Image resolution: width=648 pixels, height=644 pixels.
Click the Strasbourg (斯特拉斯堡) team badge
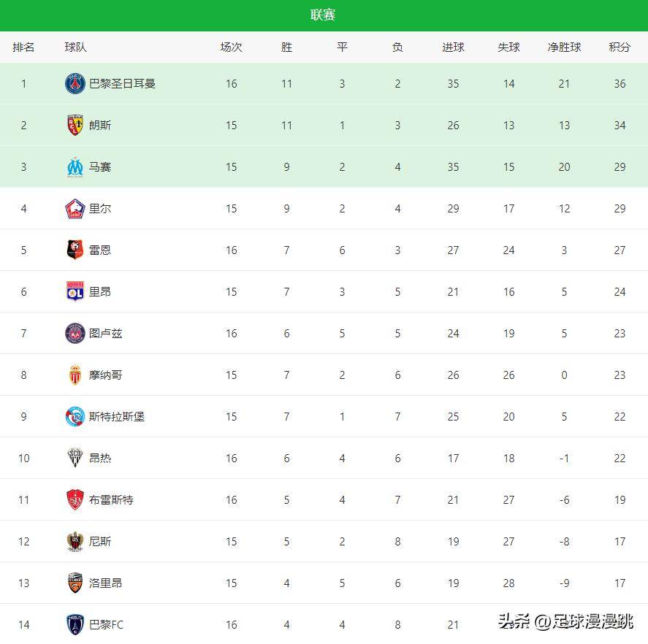pyautogui.click(x=75, y=417)
